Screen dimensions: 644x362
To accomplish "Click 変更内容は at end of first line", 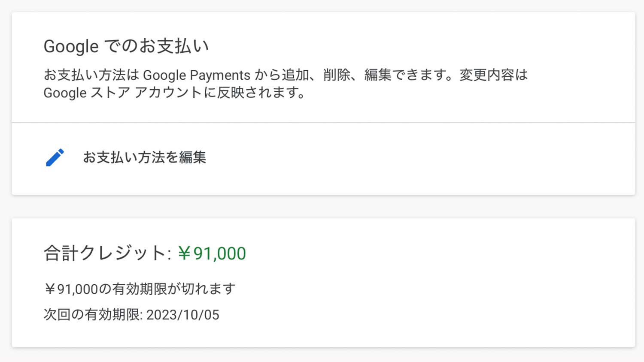I will click(493, 75).
